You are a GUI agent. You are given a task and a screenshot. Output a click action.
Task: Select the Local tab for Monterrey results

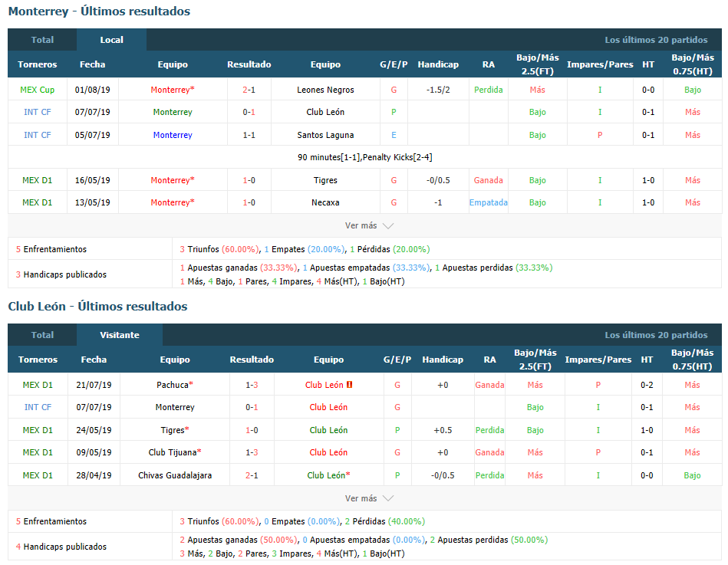[111, 40]
